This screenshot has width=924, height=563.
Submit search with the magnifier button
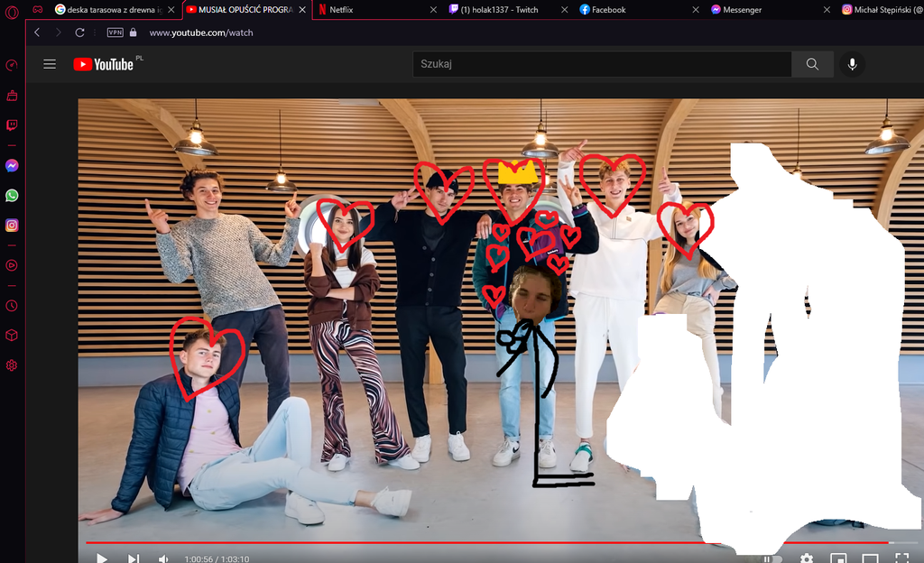pos(812,64)
